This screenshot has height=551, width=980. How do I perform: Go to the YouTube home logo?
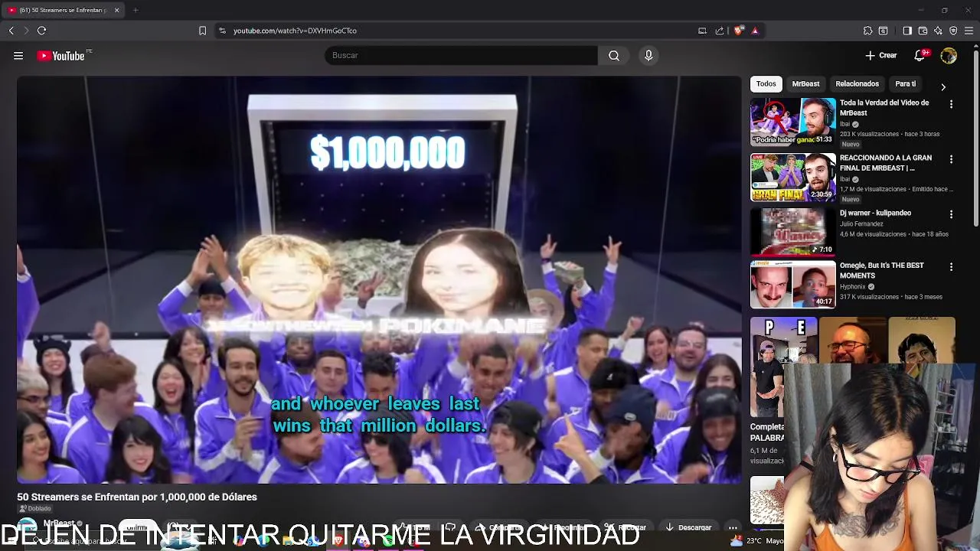[60, 55]
